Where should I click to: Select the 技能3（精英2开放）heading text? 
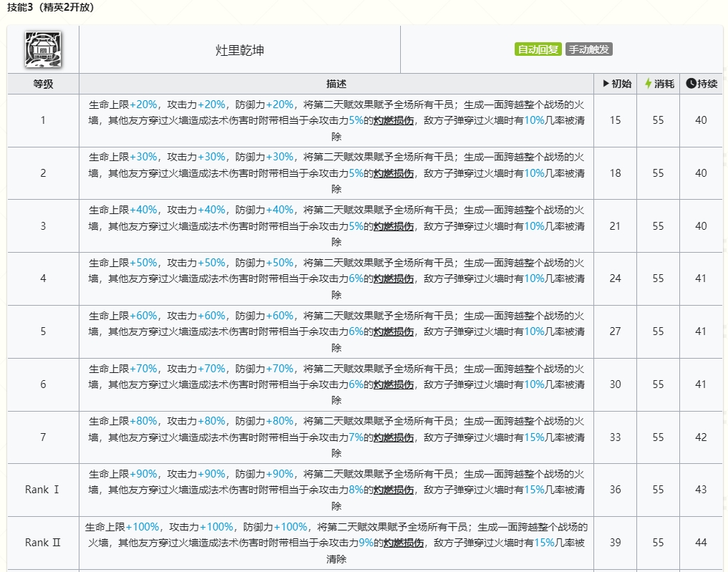[50, 8]
